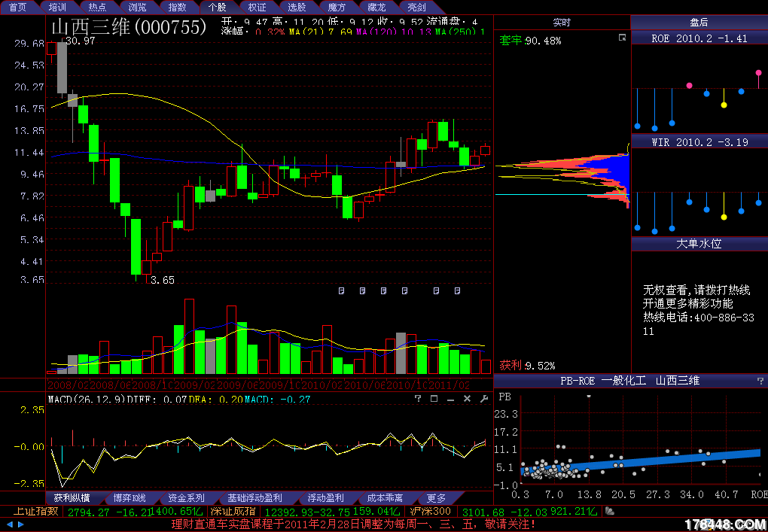Minimize the MACD indicator panel
Screen dimensions: 768x532
(x=450, y=399)
